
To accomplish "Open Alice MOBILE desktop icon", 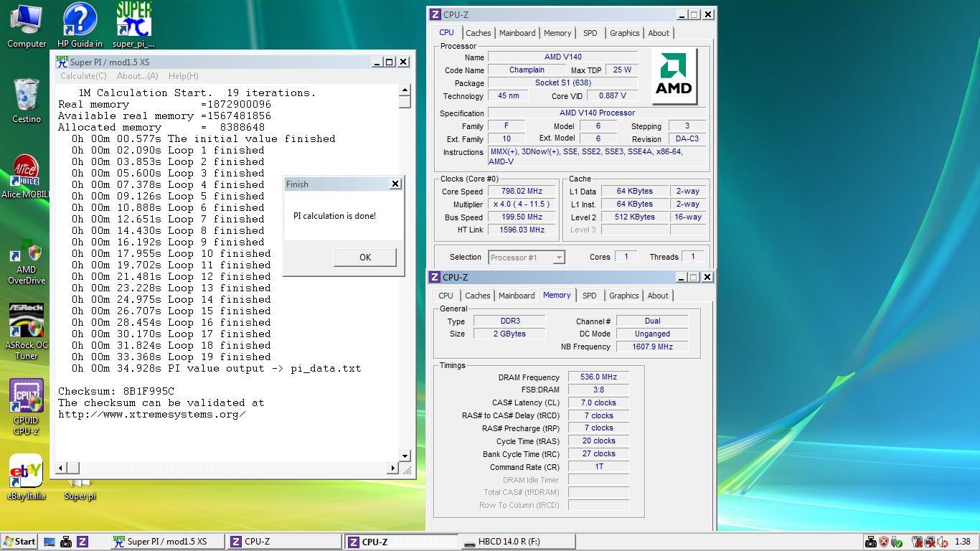I will [27, 176].
